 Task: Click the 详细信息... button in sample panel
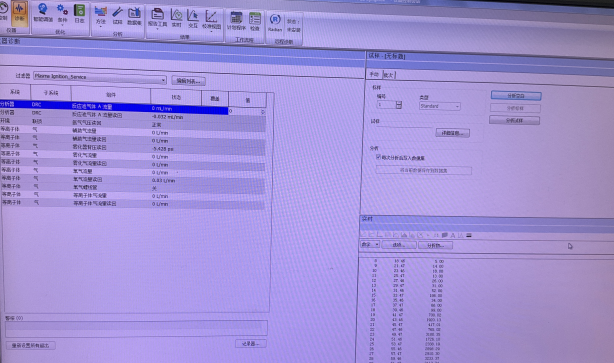[x=453, y=133]
